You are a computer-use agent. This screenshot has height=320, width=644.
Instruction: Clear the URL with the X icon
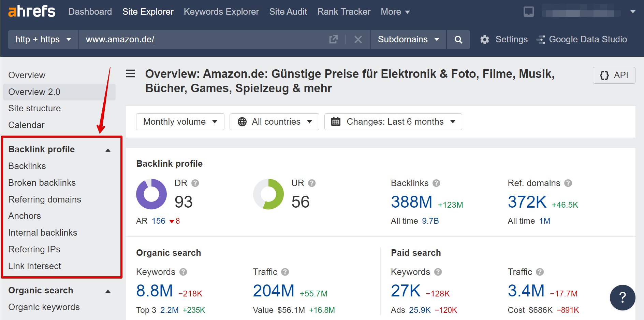coord(358,39)
